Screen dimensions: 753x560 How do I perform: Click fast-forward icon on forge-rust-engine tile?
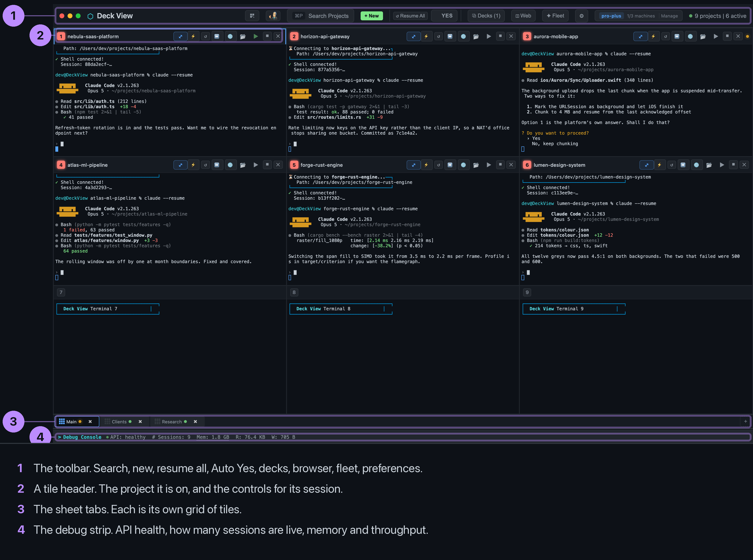click(450, 165)
